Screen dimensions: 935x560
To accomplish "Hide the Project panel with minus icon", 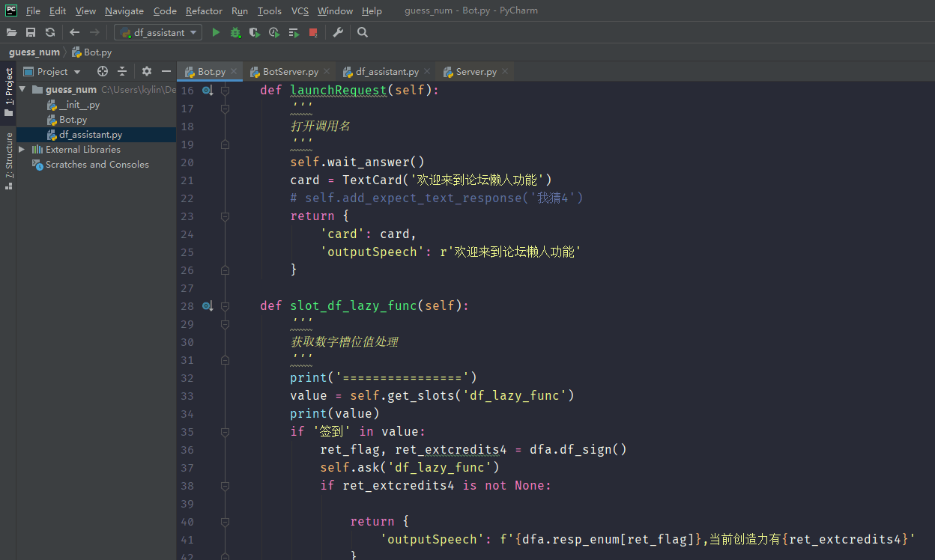I will click(166, 71).
